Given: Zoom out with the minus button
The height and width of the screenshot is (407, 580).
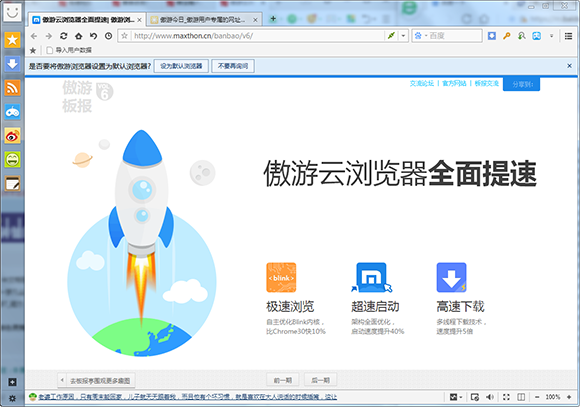Looking at the screenshot, I should [537, 397].
